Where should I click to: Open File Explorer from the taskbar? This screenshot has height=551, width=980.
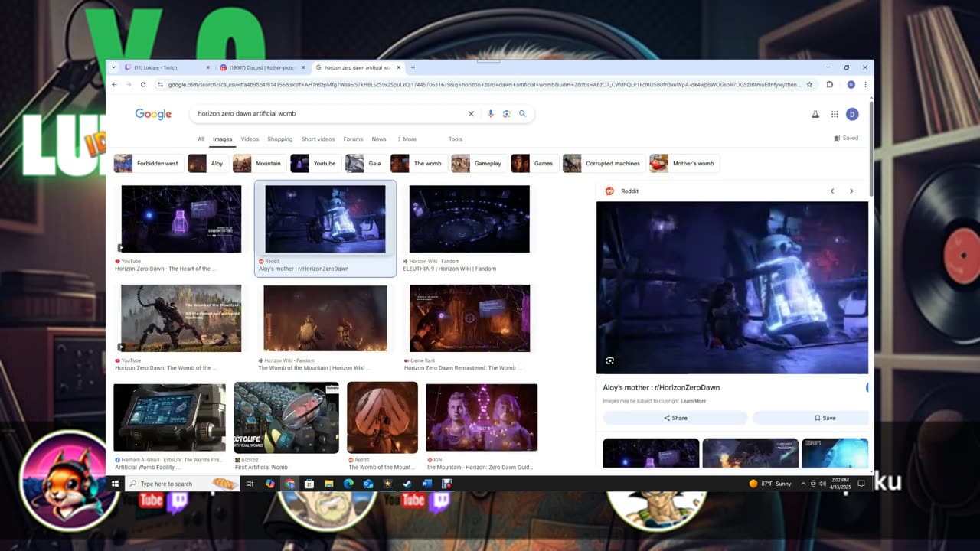coord(329,484)
